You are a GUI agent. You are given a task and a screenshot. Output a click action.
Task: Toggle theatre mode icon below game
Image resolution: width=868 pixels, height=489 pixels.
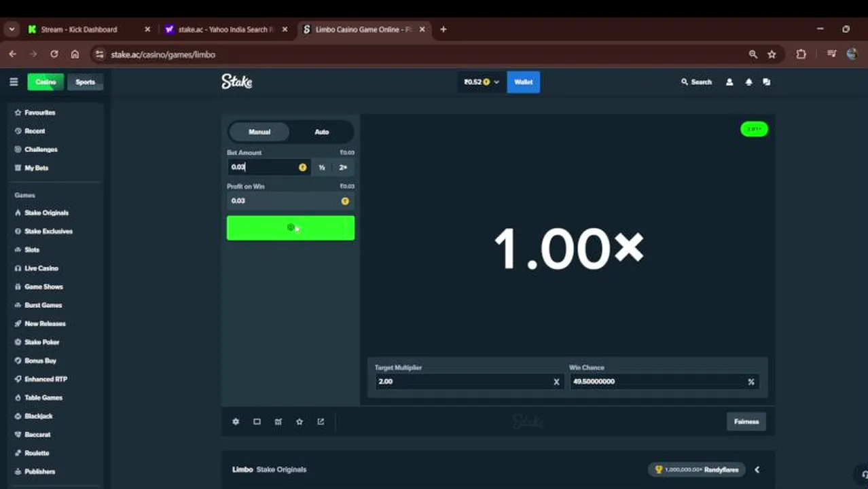[257, 422]
